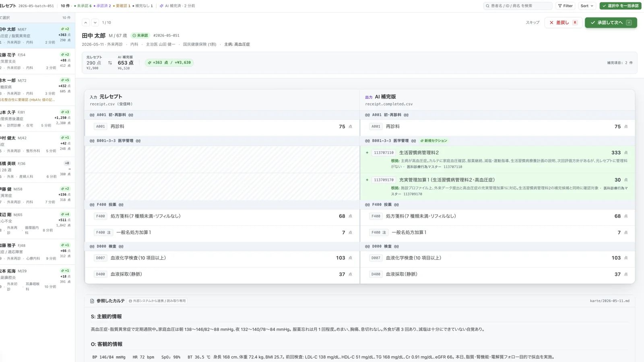
Task: Select patient row M/72 with HbA1c warning
Action: click(37, 90)
